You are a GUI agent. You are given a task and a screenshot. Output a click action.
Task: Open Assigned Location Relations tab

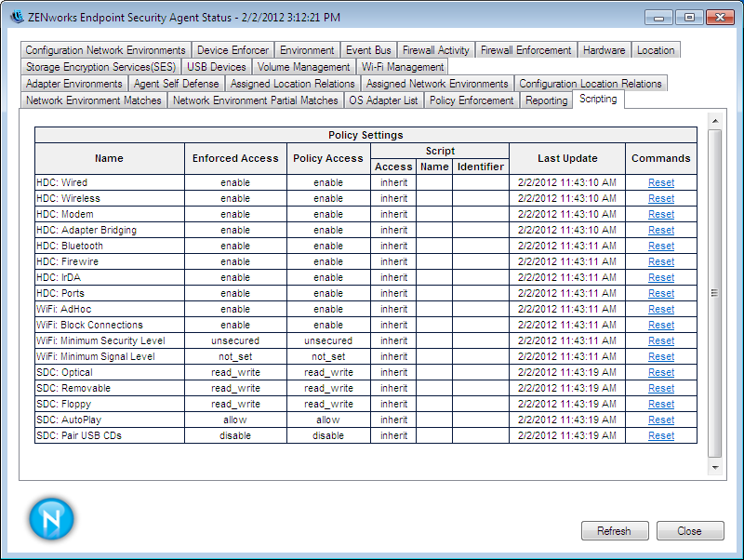pyautogui.click(x=292, y=84)
